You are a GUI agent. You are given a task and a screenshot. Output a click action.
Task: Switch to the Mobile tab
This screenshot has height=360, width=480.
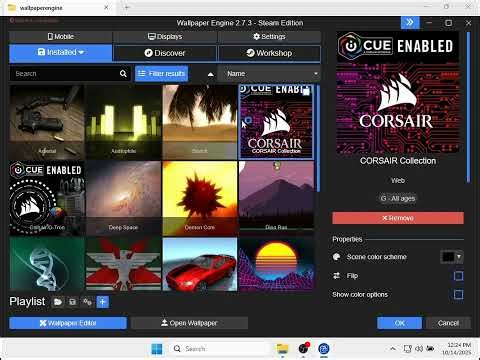[61, 36]
